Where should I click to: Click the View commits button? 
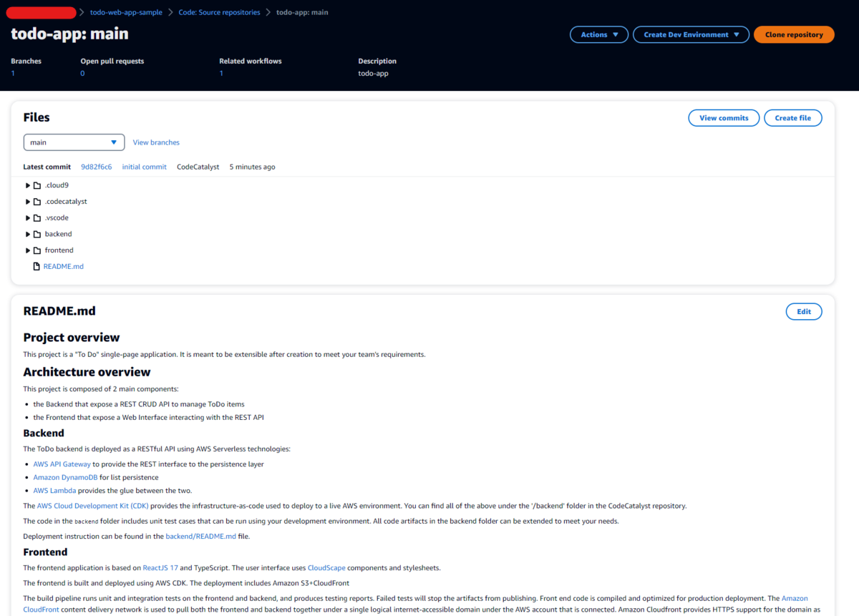[724, 118]
